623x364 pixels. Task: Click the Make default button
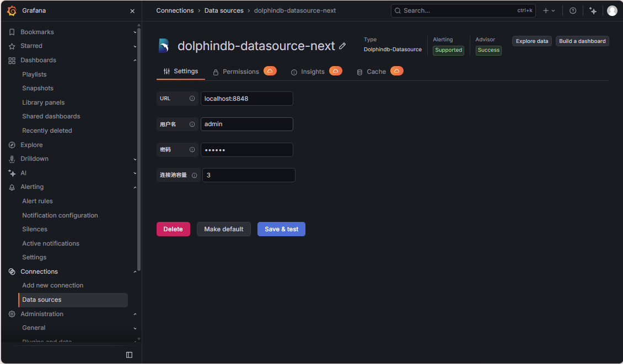pyautogui.click(x=224, y=229)
